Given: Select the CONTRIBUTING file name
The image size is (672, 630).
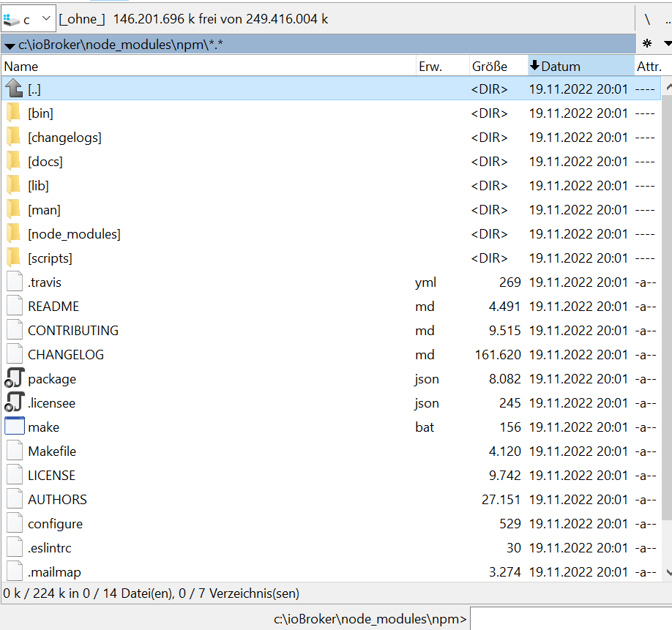Looking at the screenshot, I should [73, 331].
